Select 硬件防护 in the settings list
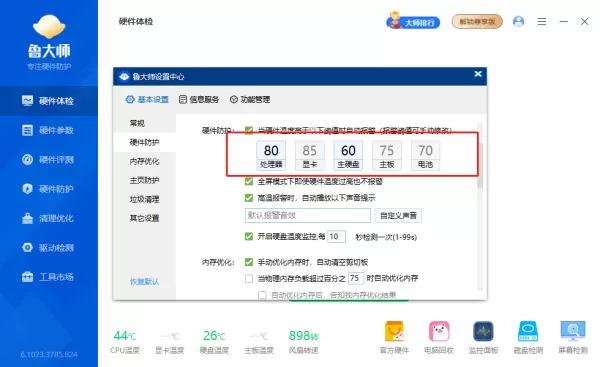600x367 pixels. [x=144, y=142]
